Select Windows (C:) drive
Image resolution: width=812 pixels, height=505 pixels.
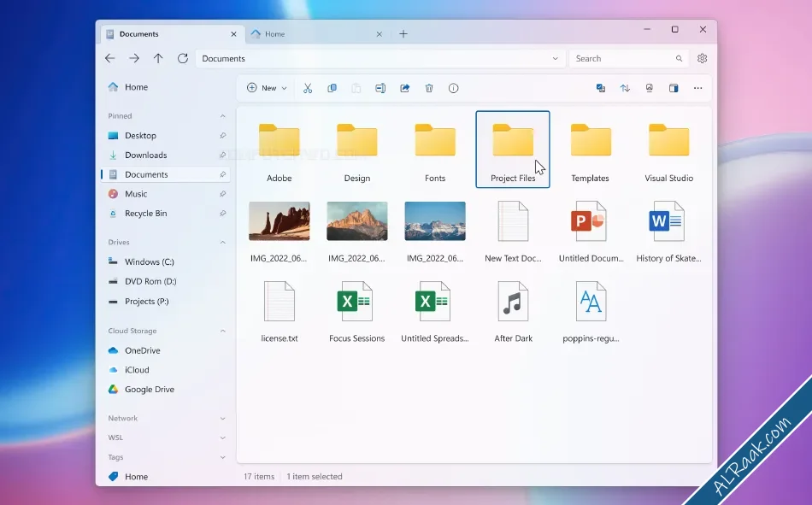(x=165, y=261)
